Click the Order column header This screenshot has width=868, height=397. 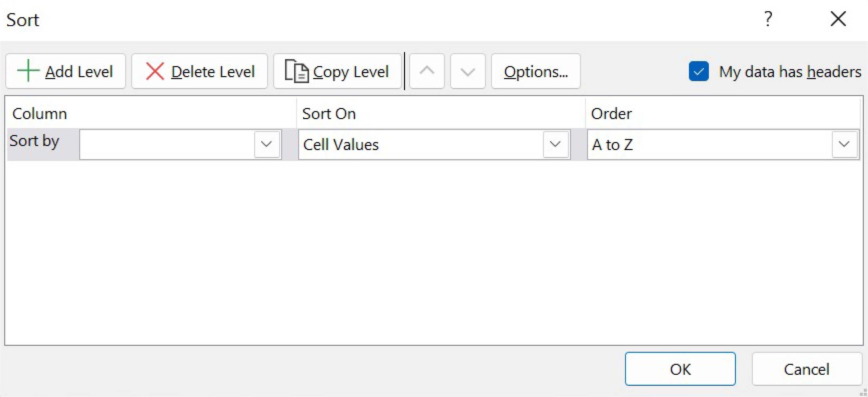[x=611, y=114]
